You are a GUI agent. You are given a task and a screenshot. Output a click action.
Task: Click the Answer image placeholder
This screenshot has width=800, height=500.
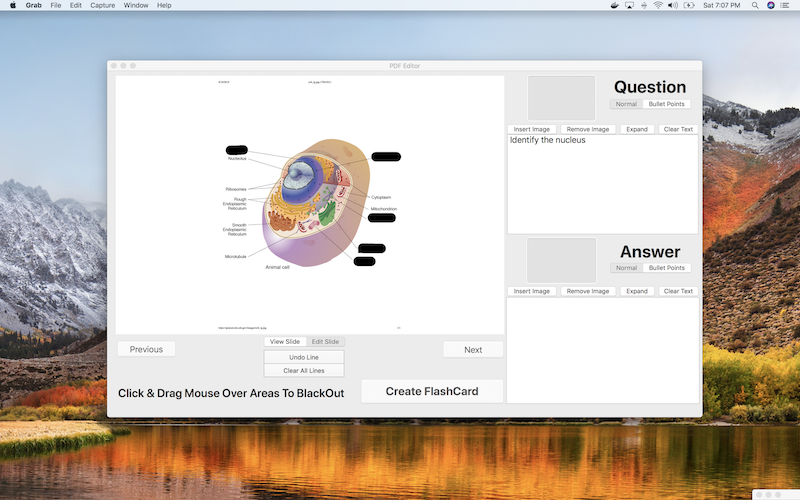[561, 260]
